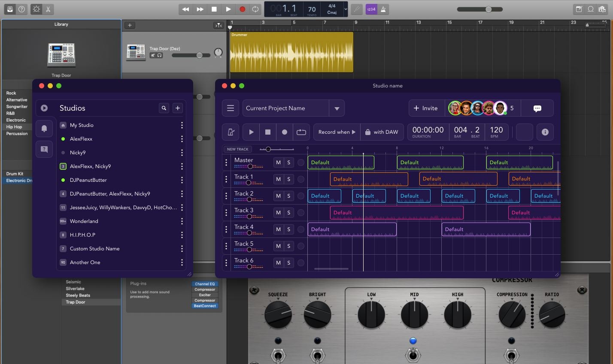Toggle the record arm circle on Track 4
The image size is (613, 364).
301,229
